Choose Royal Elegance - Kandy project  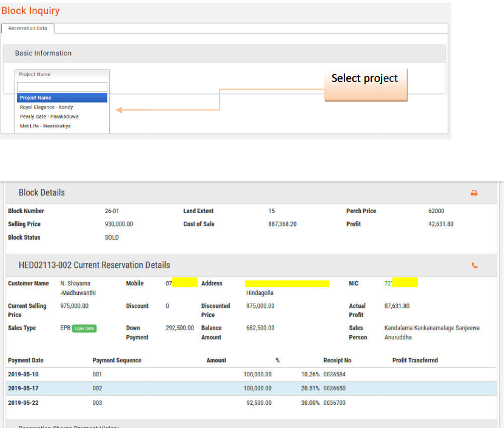point(47,107)
